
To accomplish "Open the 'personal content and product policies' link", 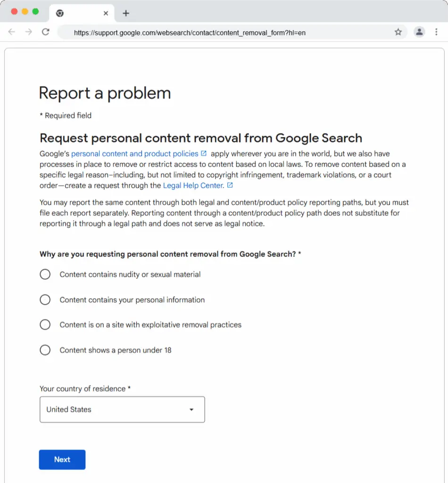I will click(135, 154).
